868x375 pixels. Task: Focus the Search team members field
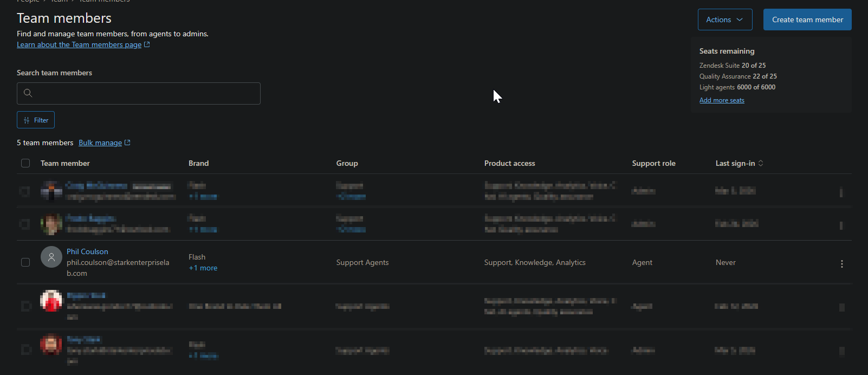click(139, 93)
